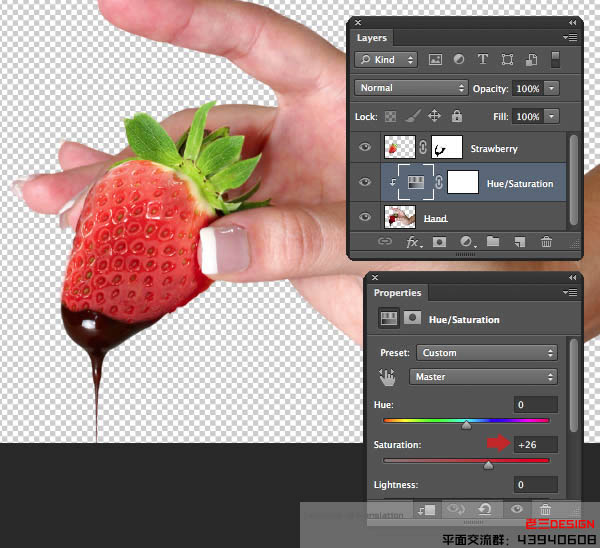
Task: Select the Hue/Saturation layer mask thumbnail
Action: [463, 182]
